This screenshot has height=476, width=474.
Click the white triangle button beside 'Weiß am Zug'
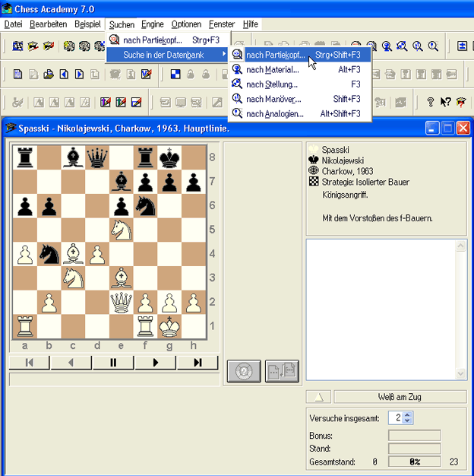coord(319,397)
